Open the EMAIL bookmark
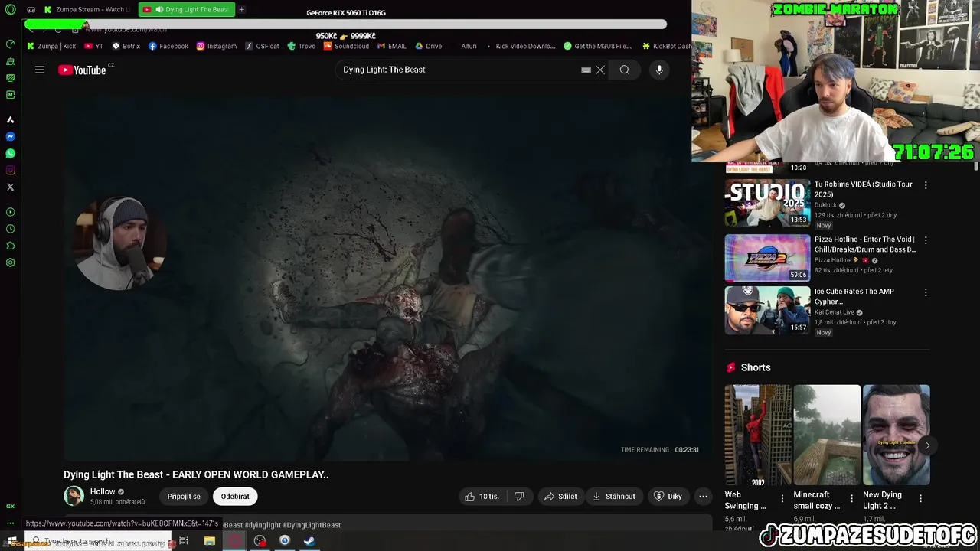980x551 pixels. [x=392, y=46]
